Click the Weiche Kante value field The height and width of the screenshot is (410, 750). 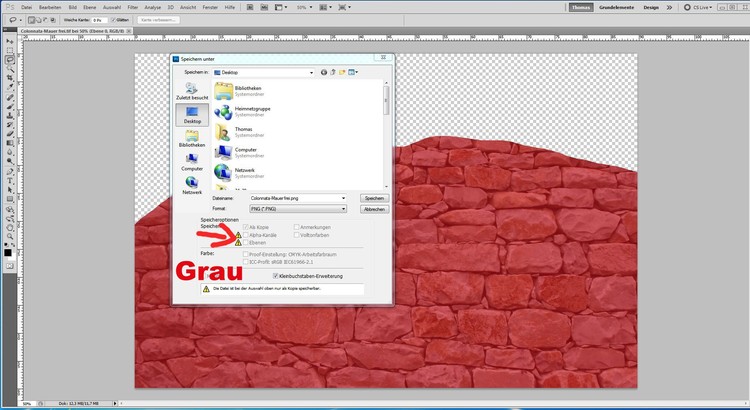(x=99, y=20)
